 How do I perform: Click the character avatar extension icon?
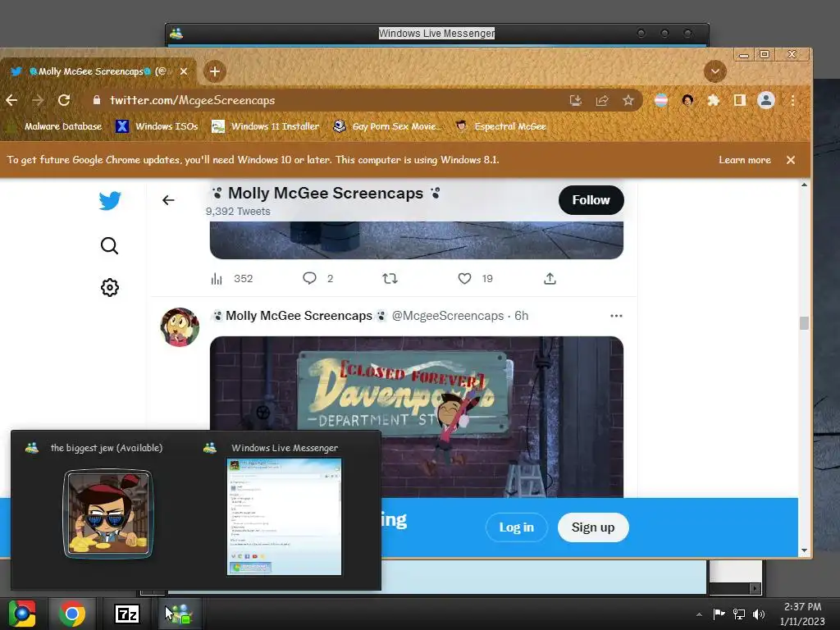click(687, 100)
